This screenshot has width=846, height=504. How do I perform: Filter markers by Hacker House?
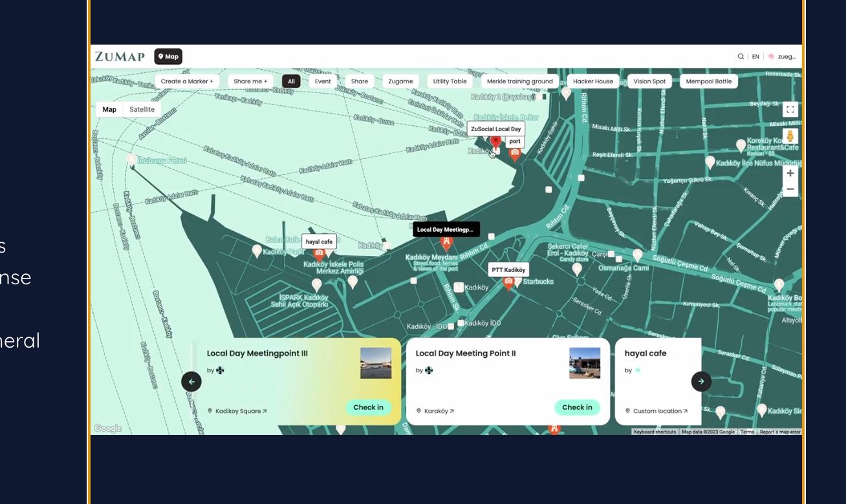[x=592, y=81]
